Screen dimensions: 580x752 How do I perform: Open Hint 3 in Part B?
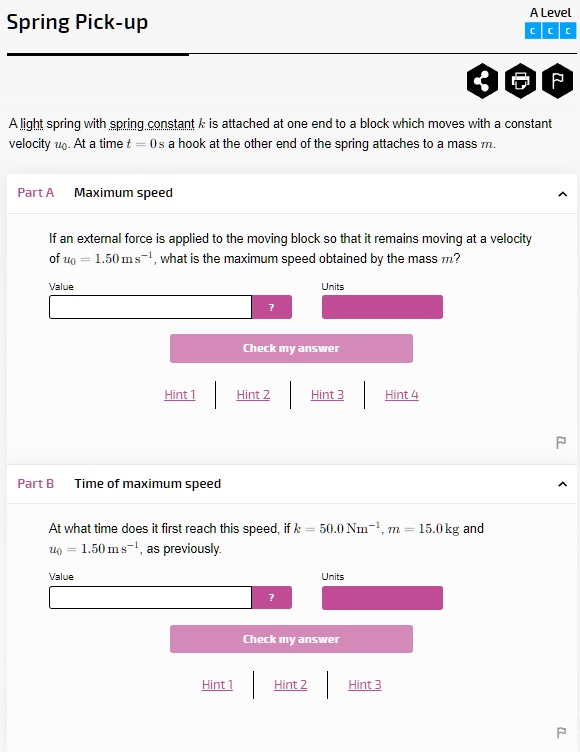coord(365,684)
